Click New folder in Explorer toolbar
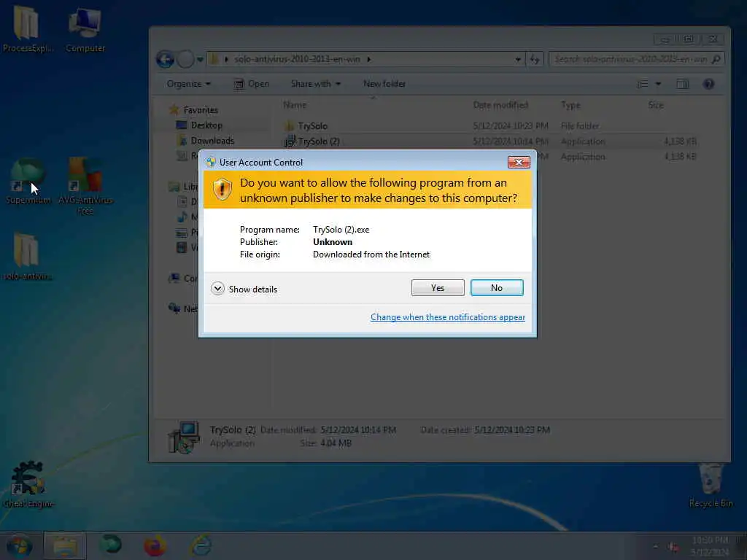Viewport: 747px width, 560px height. (384, 84)
